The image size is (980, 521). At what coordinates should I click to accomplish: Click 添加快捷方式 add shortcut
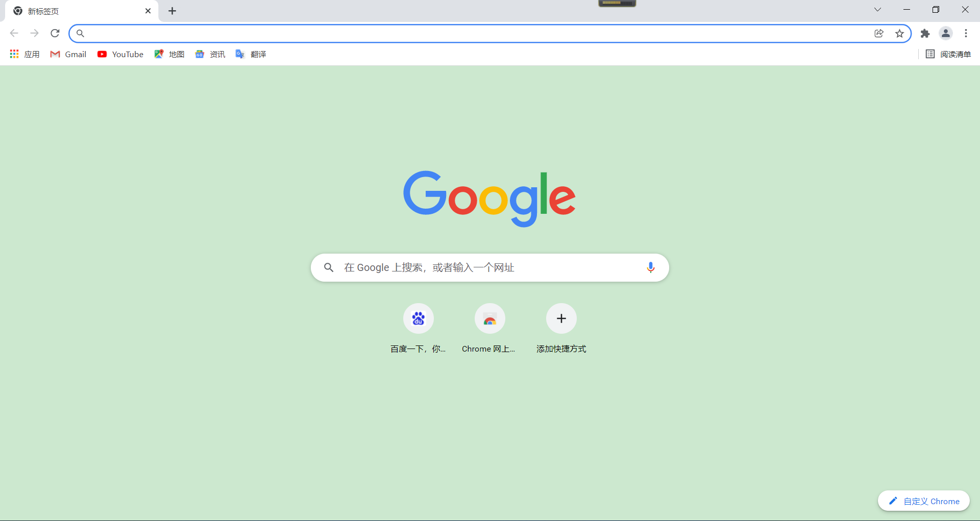point(561,328)
